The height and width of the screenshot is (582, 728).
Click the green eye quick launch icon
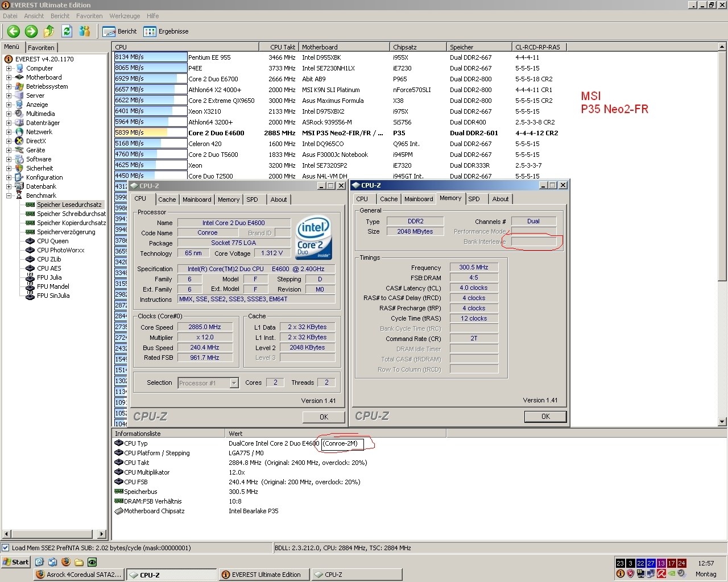[92, 562]
